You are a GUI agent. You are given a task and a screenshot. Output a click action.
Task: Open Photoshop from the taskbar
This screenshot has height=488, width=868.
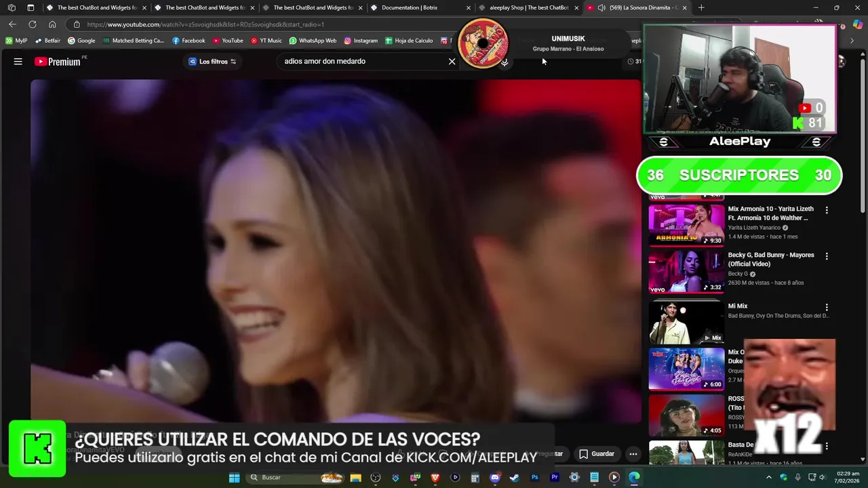click(535, 477)
